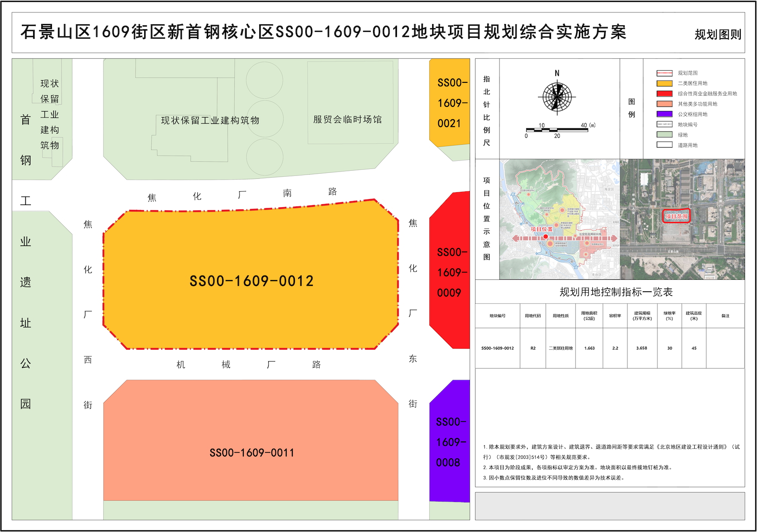
Task: Click the 45 building height cell
Action: (x=694, y=348)
